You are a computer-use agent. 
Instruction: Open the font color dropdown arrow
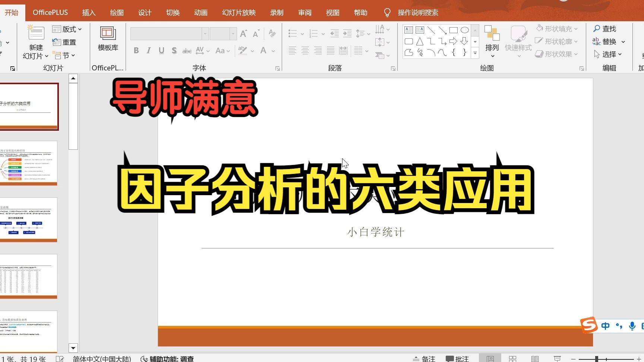pos(273,51)
